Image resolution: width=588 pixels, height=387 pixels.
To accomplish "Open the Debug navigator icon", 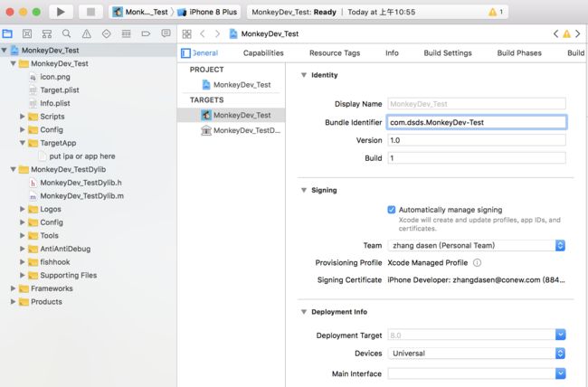I will (x=127, y=33).
